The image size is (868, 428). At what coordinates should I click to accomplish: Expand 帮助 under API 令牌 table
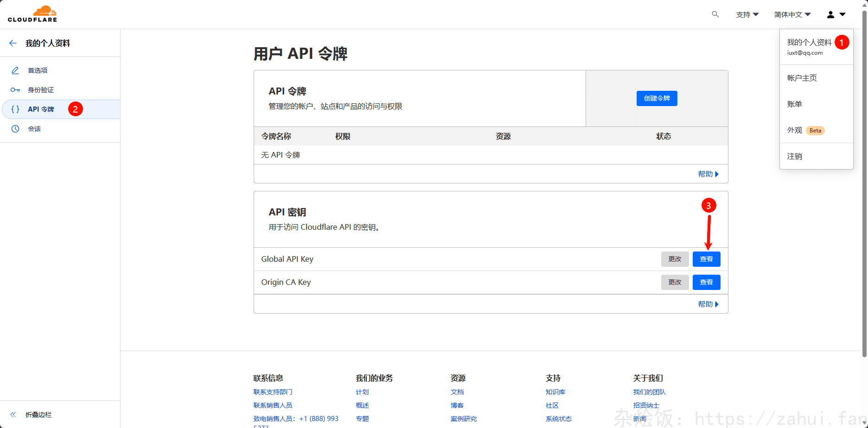(x=708, y=174)
